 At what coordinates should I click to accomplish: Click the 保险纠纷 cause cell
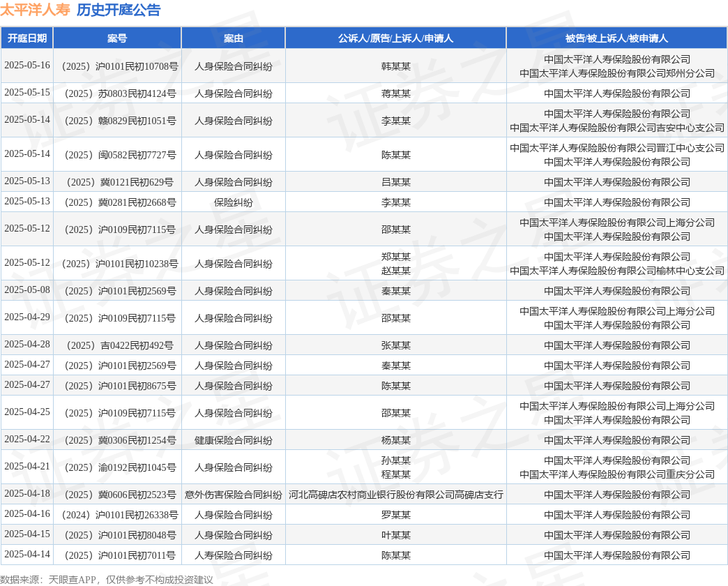(233, 202)
